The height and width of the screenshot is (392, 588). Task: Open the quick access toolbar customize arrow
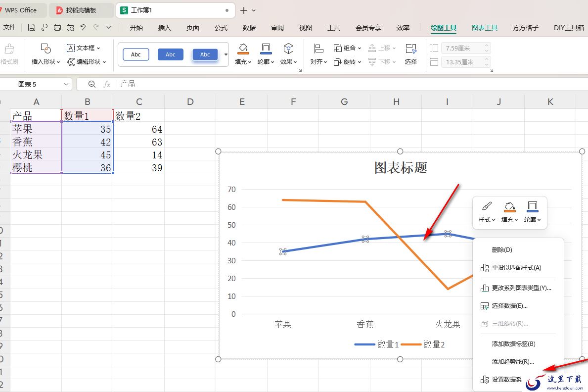point(109,27)
